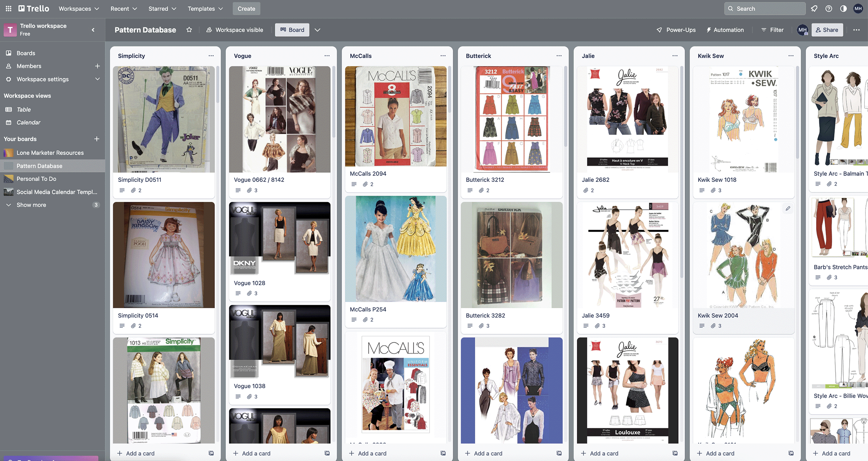
Task: Open the Starred dropdown
Action: tap(162, 9)
